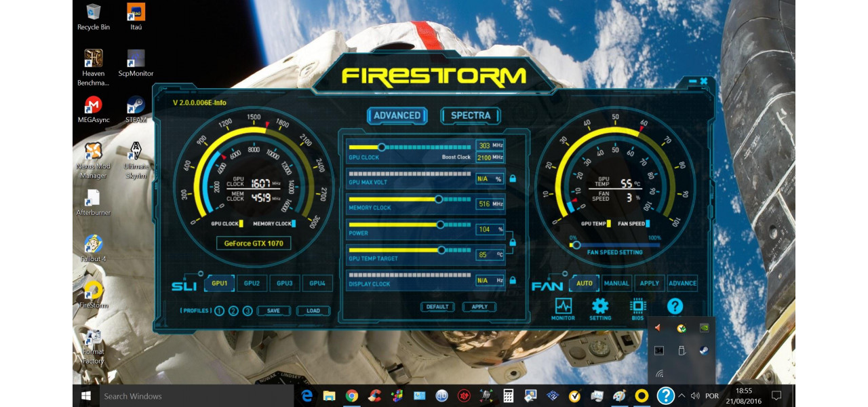Open File Explorer from the taskbar
868x407 pixels.
(329, 395)
